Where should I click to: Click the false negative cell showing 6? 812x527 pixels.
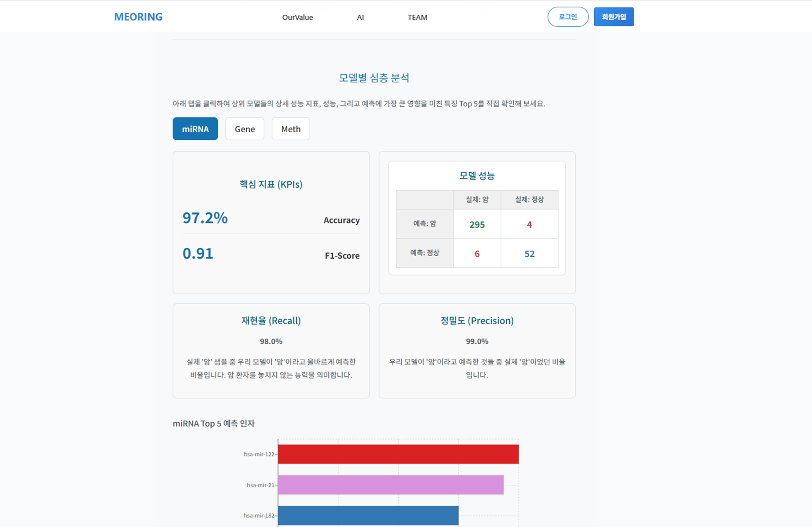477,254
